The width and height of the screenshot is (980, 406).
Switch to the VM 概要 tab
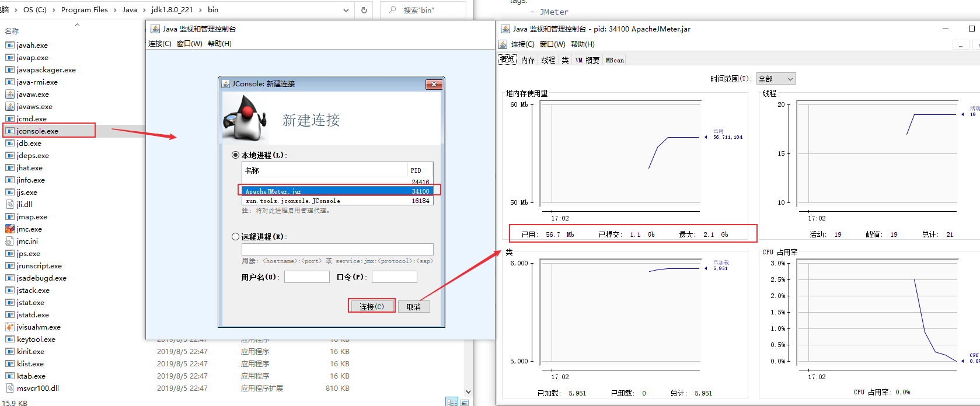[587, 60]
